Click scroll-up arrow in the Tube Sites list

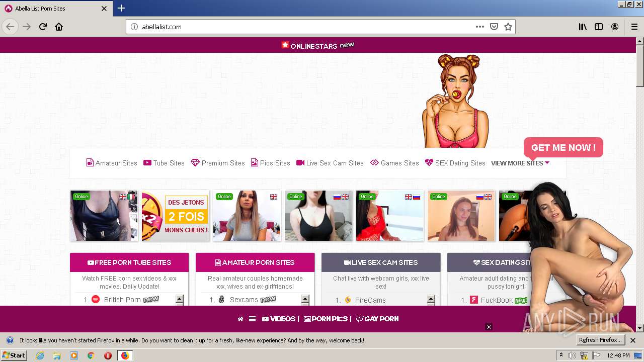[x=180, y=299]
